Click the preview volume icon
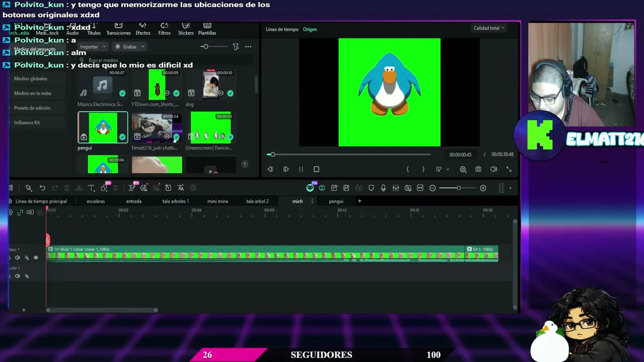Viewport: 644px width, 362px height. click(x=494, y=169)
